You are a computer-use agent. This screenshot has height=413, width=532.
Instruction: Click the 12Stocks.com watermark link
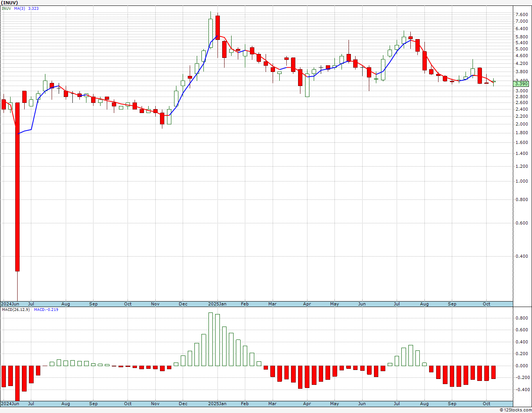[516, 410]
